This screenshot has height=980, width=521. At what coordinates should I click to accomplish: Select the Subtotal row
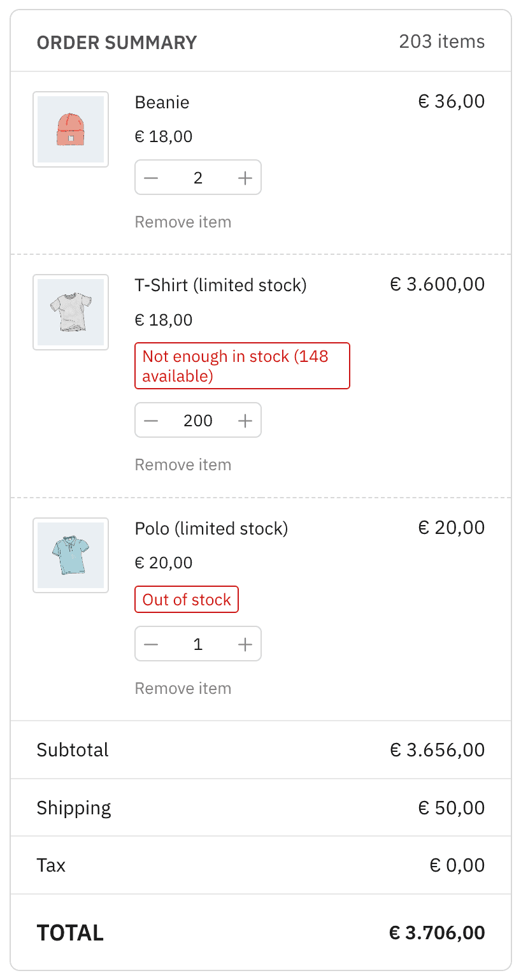click(260, 749)
